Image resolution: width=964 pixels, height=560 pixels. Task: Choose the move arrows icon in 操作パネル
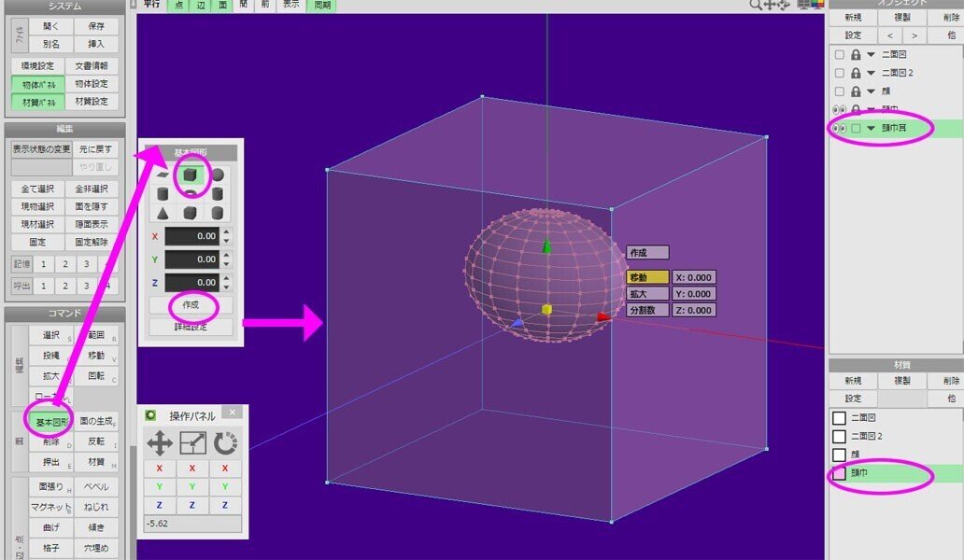click(160, 442)
